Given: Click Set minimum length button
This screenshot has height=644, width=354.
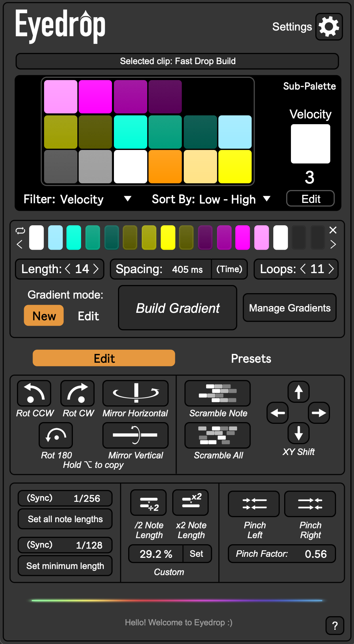Looking at the screenshot, I should (65, 566).
